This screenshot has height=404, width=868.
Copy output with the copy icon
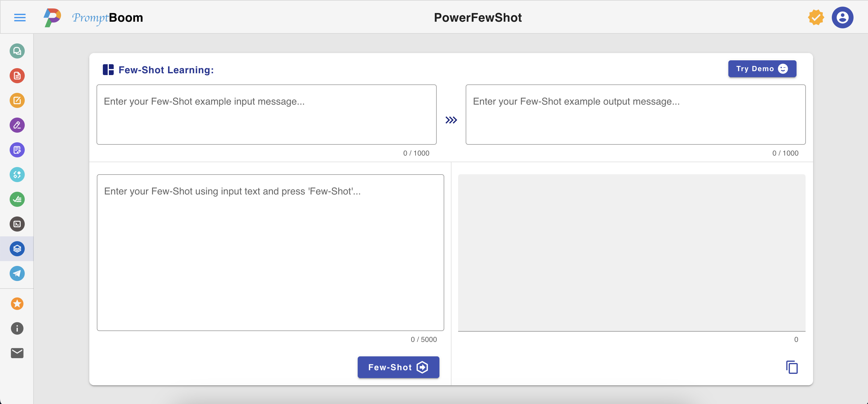point(791,367)
